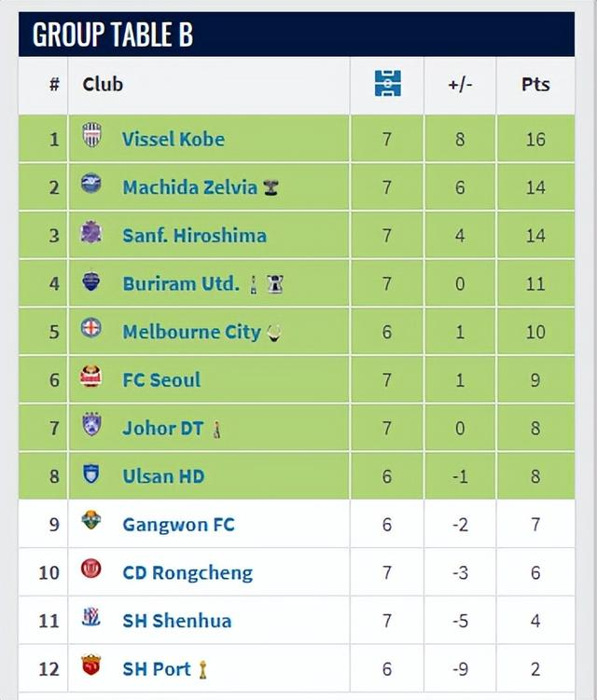Click the Club column header

103,84
